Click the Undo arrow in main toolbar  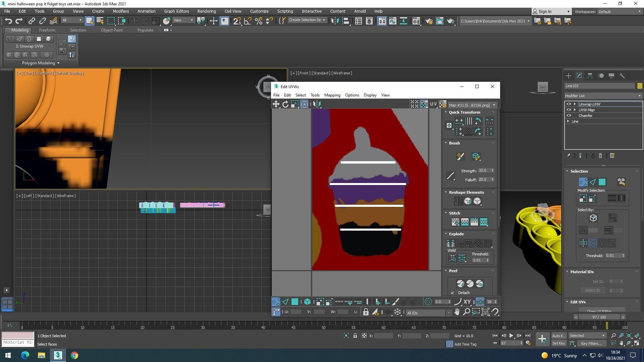click(x=8, y=21)
